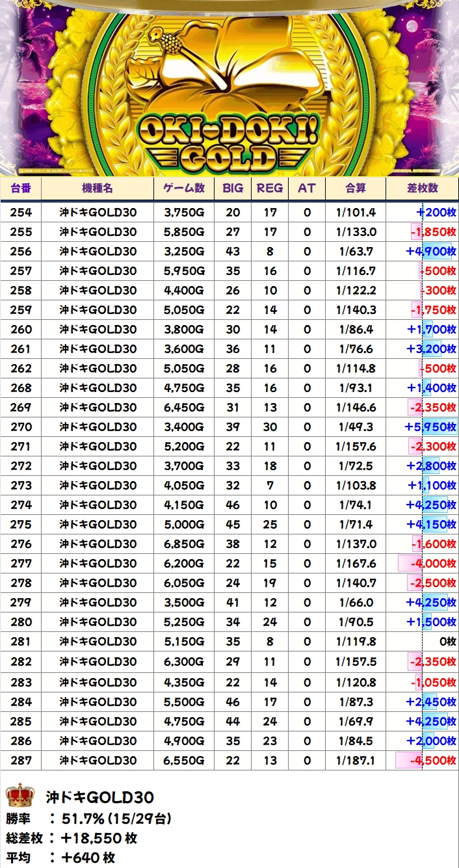459x868 pixels.
Task: Click the 平均 +640枚 line
Action: [x=60, y=858]
